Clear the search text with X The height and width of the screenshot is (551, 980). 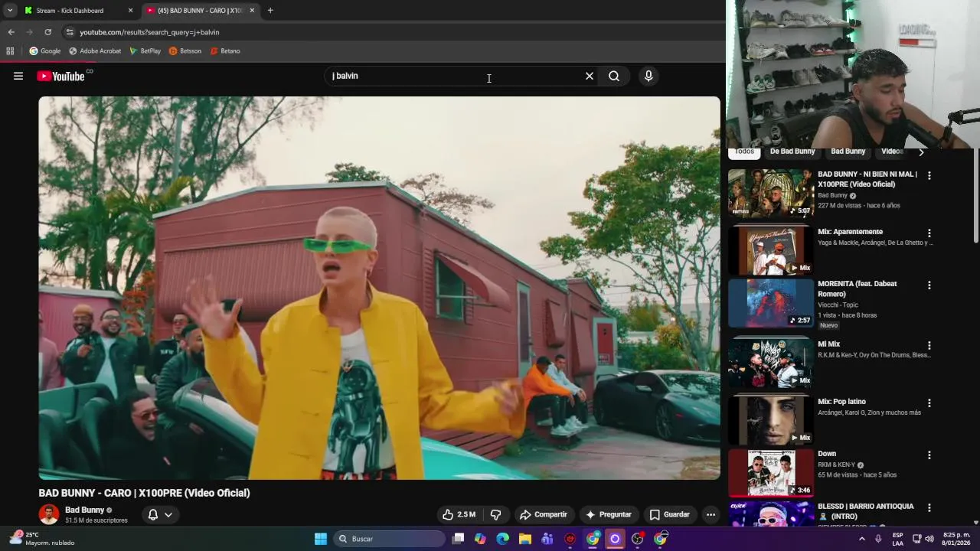coord(590,76)
